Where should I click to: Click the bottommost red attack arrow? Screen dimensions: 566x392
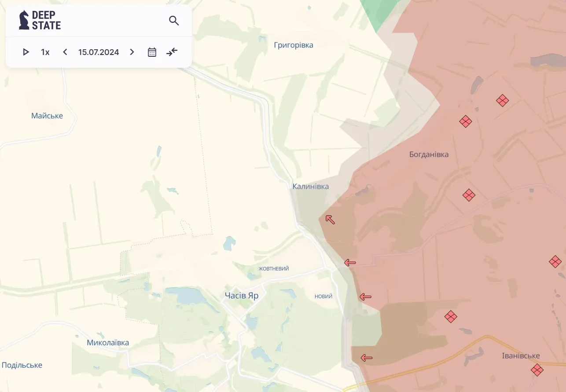pos(366,358)
